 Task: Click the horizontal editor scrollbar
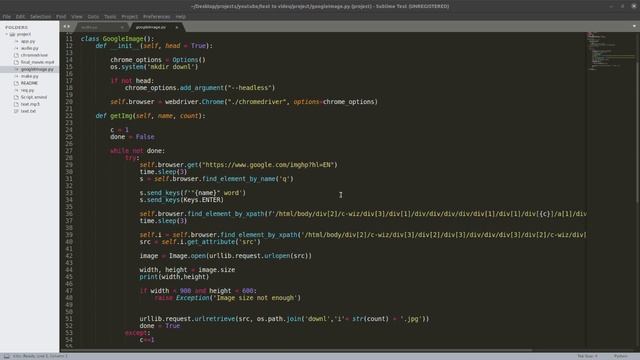coord(296,350)
